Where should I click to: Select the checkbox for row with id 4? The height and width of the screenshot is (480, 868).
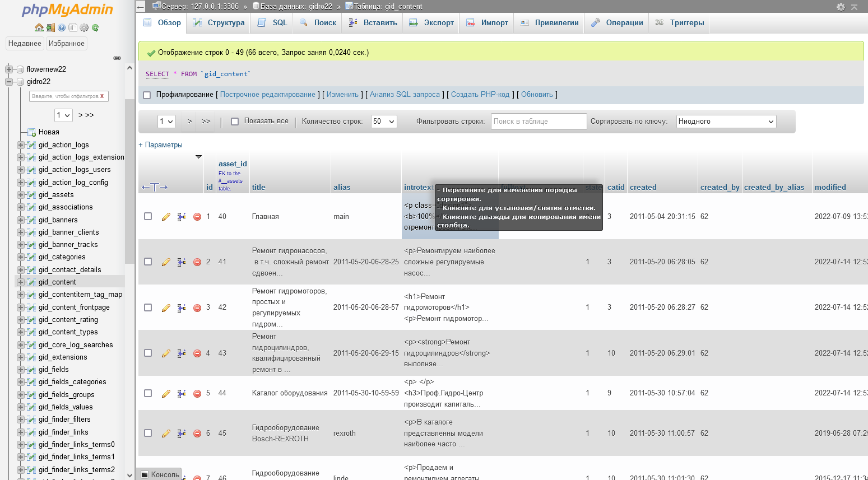coord(148,353)
